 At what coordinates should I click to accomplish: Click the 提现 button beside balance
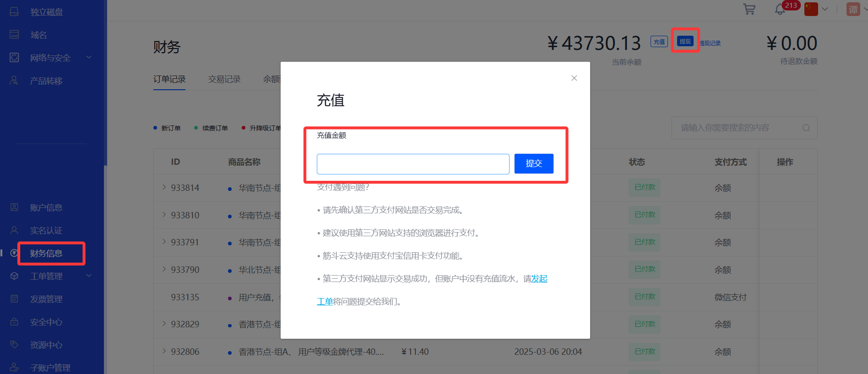pos(685,41)
